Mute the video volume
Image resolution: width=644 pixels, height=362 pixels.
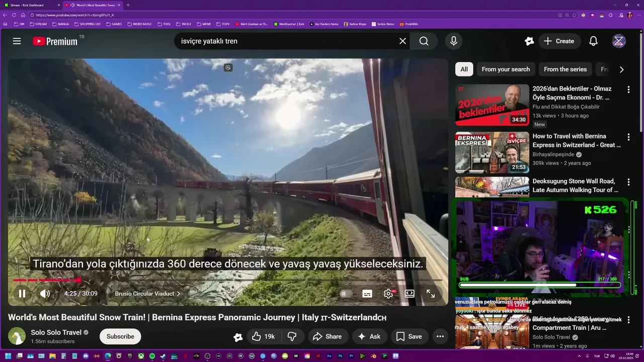[45, 294]
